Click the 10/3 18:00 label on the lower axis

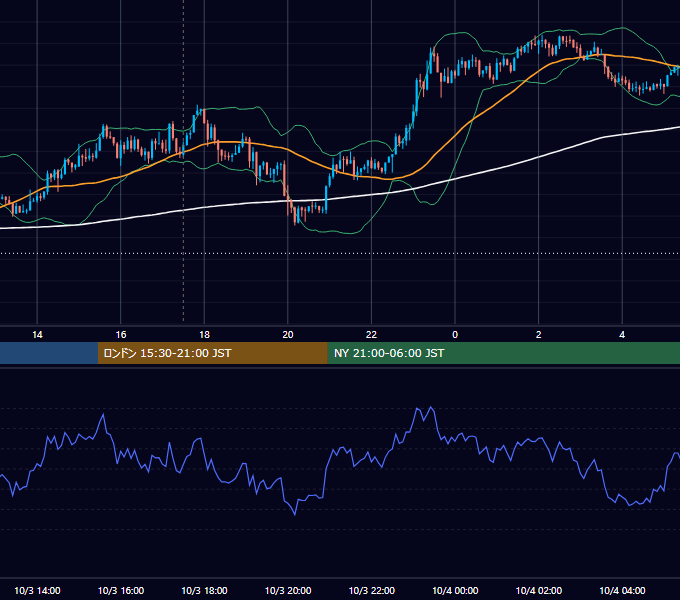[x=204, y=590]
